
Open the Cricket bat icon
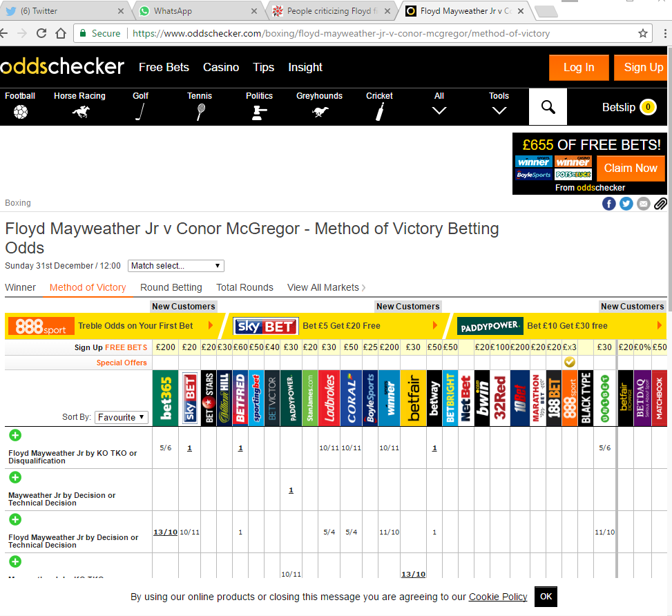tap(379, 112)
